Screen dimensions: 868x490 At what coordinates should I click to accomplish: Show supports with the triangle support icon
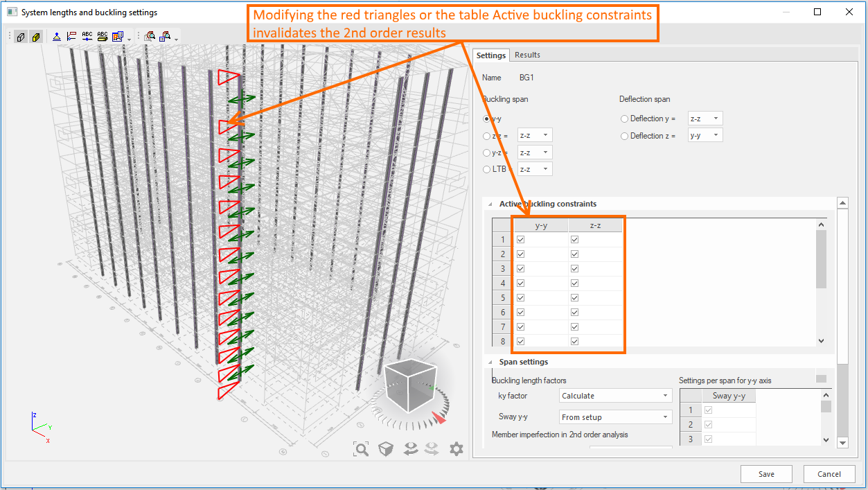click(57, 37)
